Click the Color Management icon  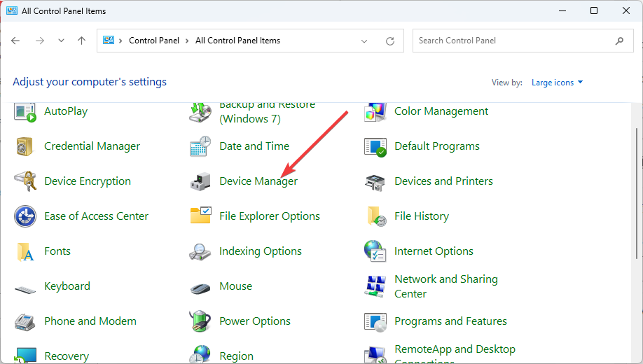(375, 112)
